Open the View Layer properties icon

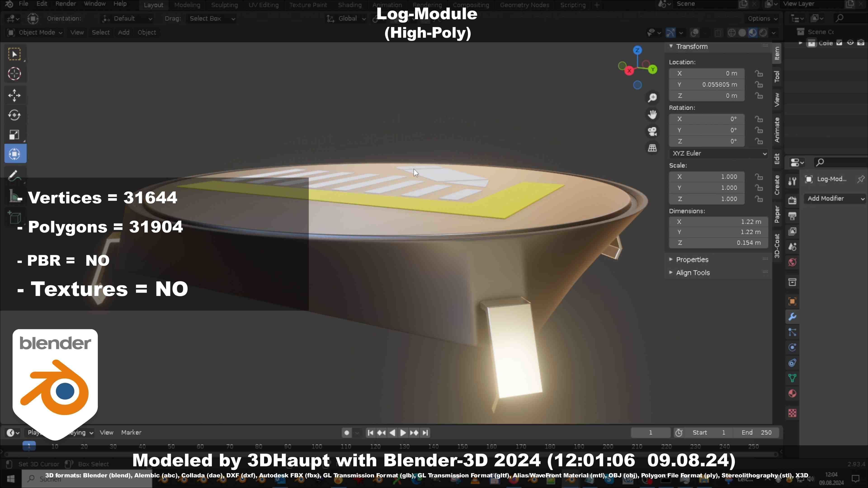pos(792,231)
